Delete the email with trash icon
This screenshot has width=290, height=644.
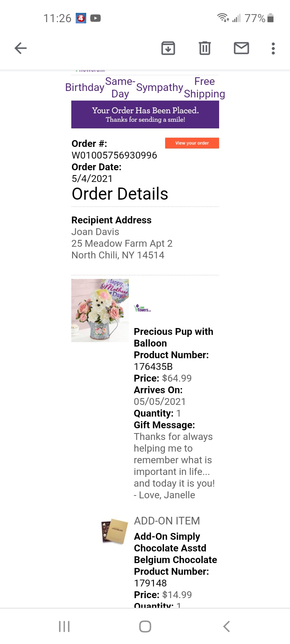coord(205,48)
